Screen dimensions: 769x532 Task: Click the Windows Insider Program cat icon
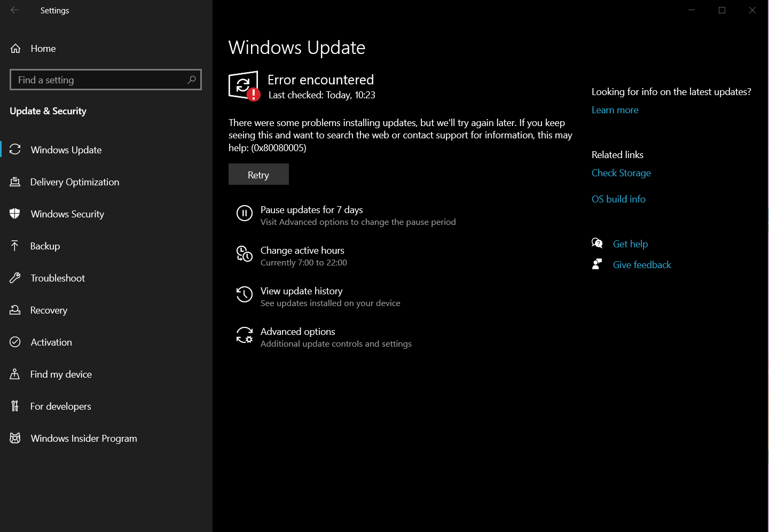coord(15,438)
